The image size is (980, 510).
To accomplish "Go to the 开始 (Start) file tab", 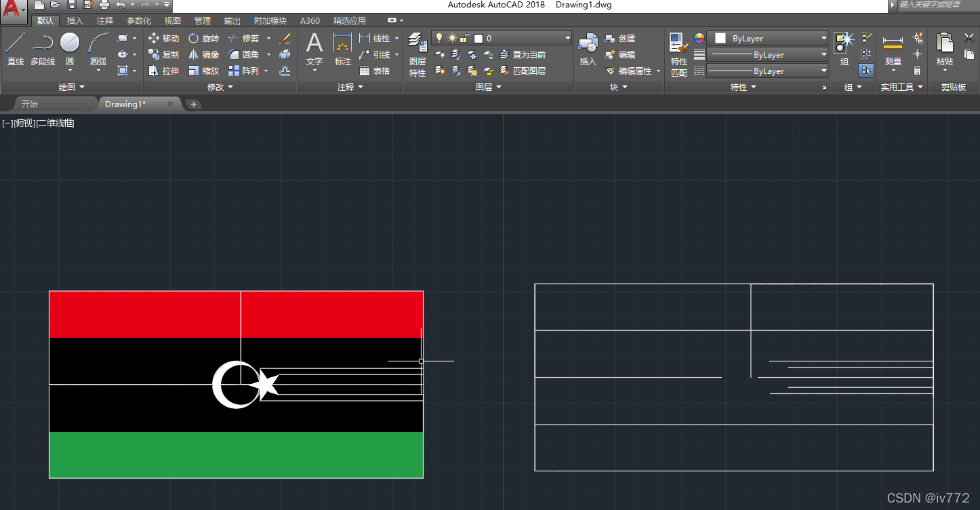I will click(x=29, y=104).
